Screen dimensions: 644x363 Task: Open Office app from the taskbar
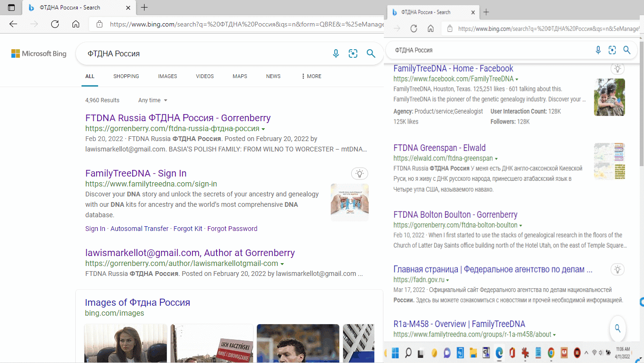[512, 353]
